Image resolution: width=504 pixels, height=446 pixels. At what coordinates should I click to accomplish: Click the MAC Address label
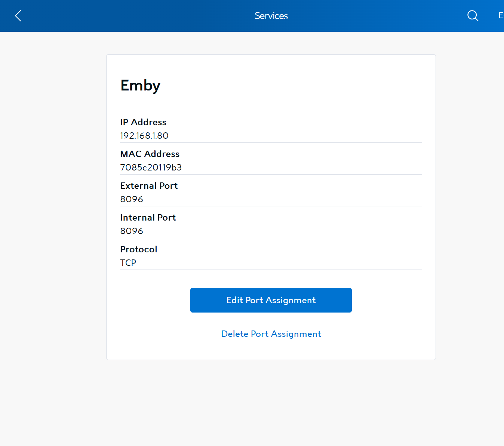coord(150,154)
